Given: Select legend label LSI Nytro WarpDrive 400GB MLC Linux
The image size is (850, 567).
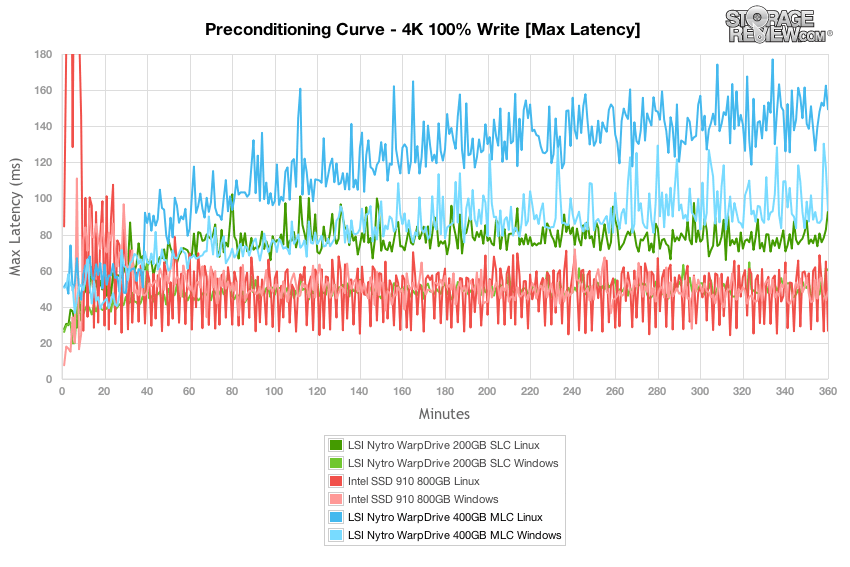Looking at the screenshot, I should click(x=445, y=517).
